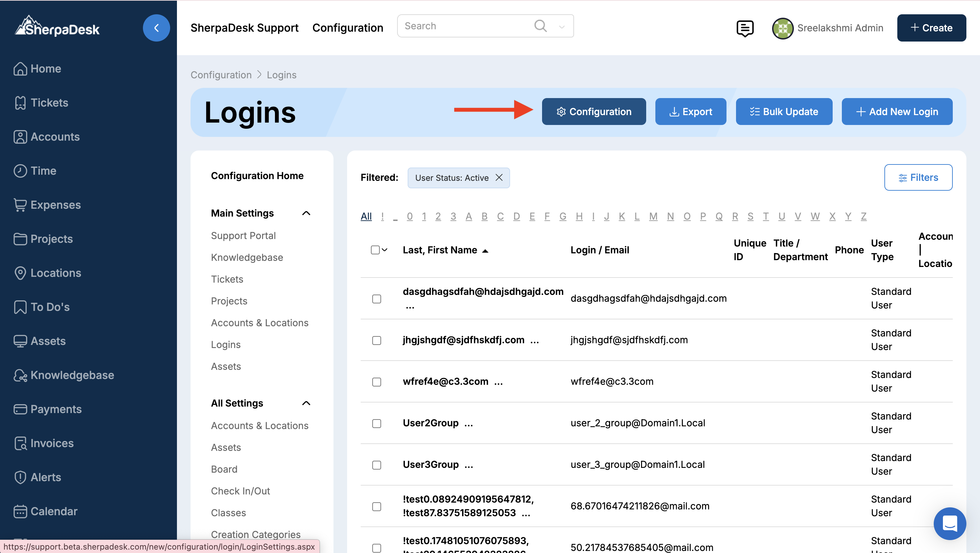980x553 pixels.
Task: Open Board under All Settings
Action: click(x=224, y=469)
